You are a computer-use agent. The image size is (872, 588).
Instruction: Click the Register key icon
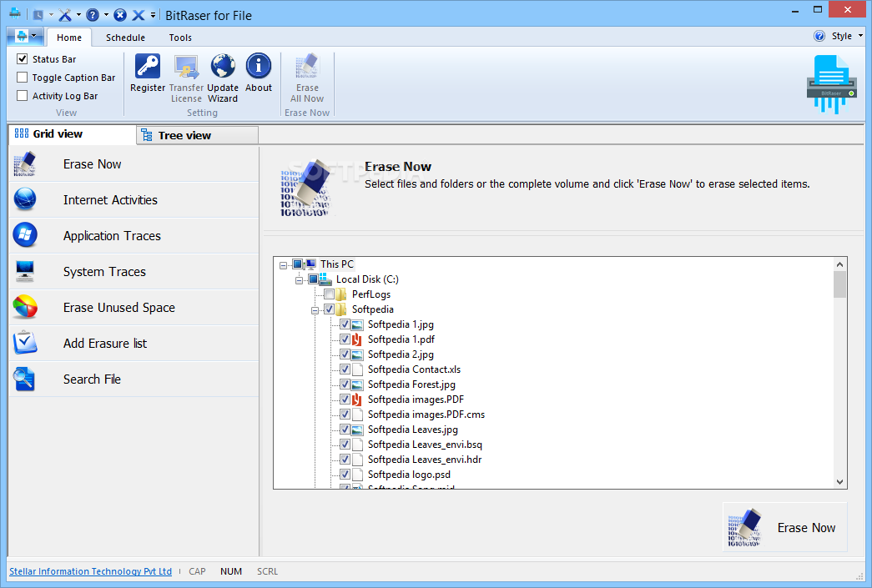click(148, 67)
